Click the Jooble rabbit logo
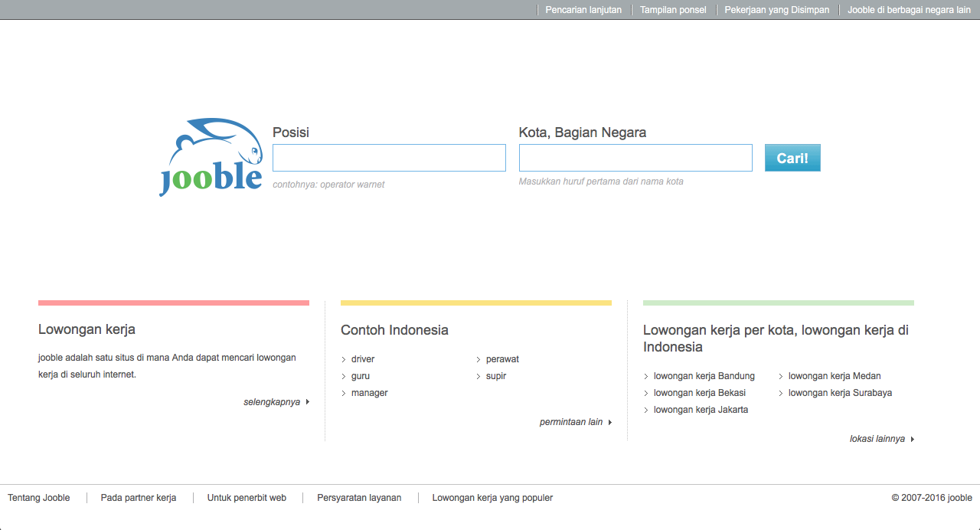This screenshot has height=530, width=980. [211, 158]
